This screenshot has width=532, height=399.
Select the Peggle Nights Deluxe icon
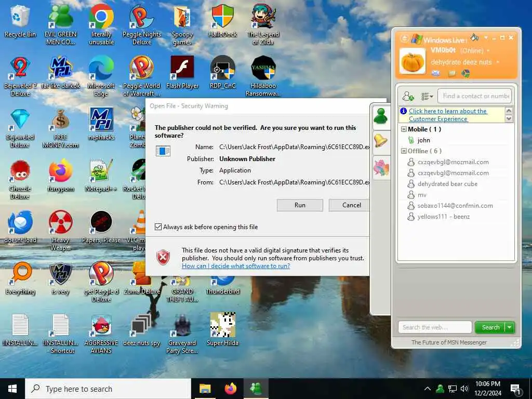tap(142, 24)
